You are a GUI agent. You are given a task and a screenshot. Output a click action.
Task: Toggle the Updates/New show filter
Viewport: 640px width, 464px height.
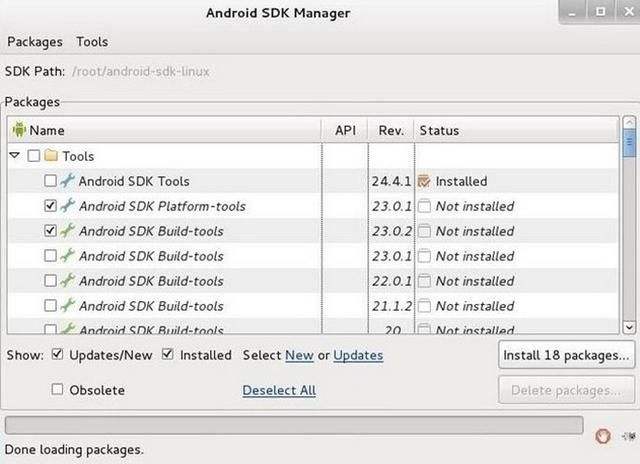(x=57, y=354)
